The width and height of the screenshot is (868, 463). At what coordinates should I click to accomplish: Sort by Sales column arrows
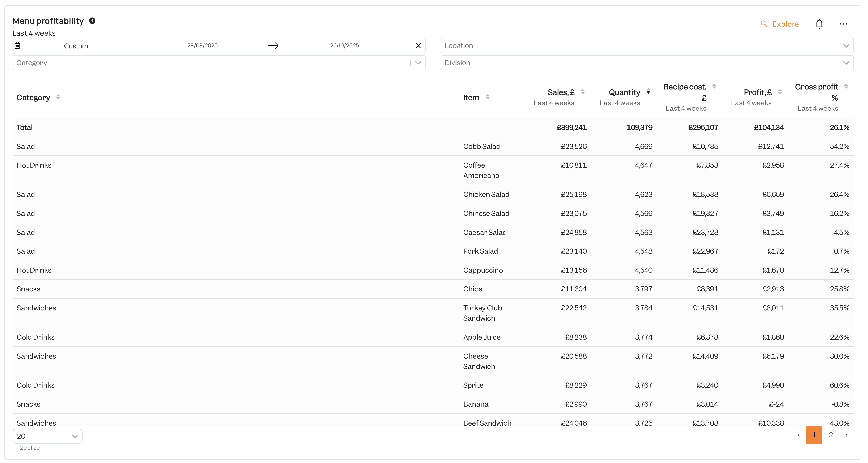[583, 92]
